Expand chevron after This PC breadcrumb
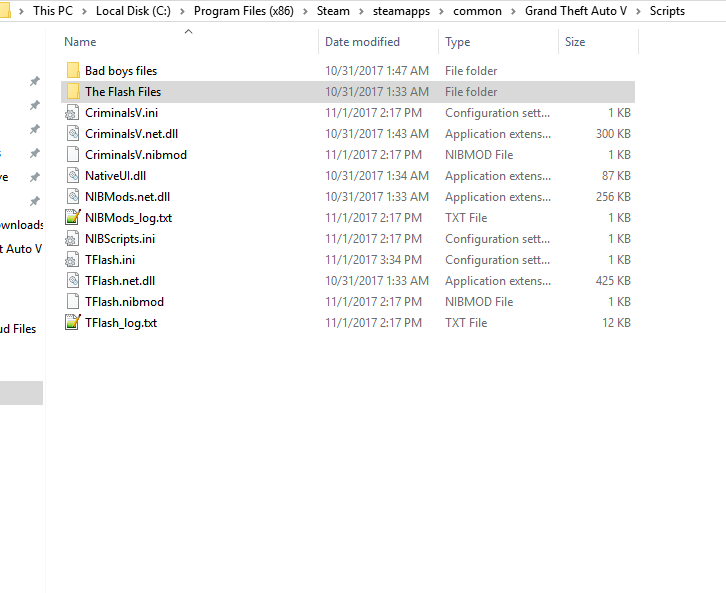This screenshot has width=726, height=593. [84, 11]
